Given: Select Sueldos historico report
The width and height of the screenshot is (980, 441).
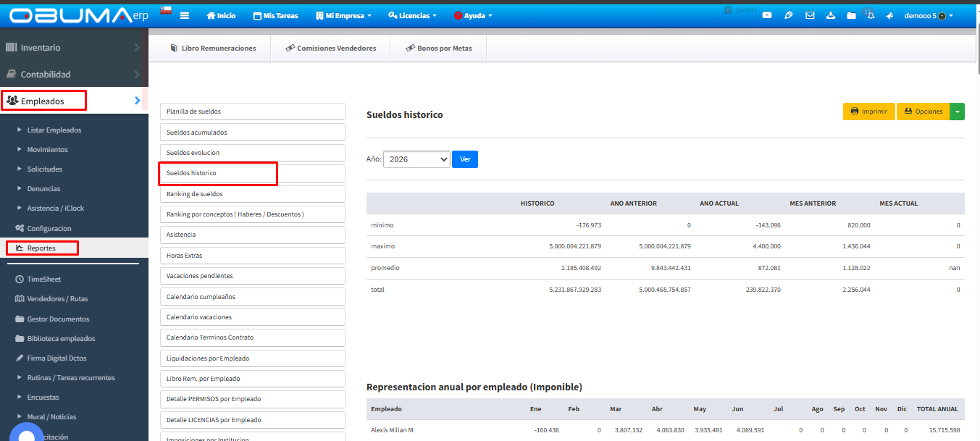Looking at the screenshot, I should [x=252, y=173].
